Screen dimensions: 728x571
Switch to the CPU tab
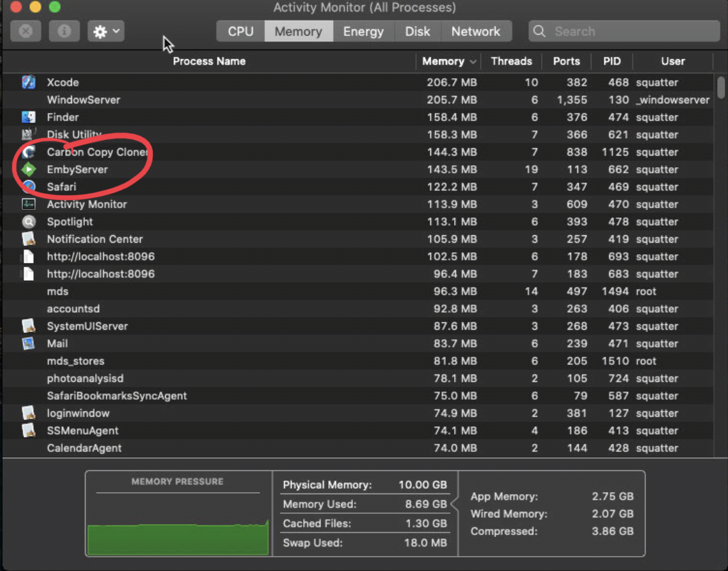coord(240,31)
